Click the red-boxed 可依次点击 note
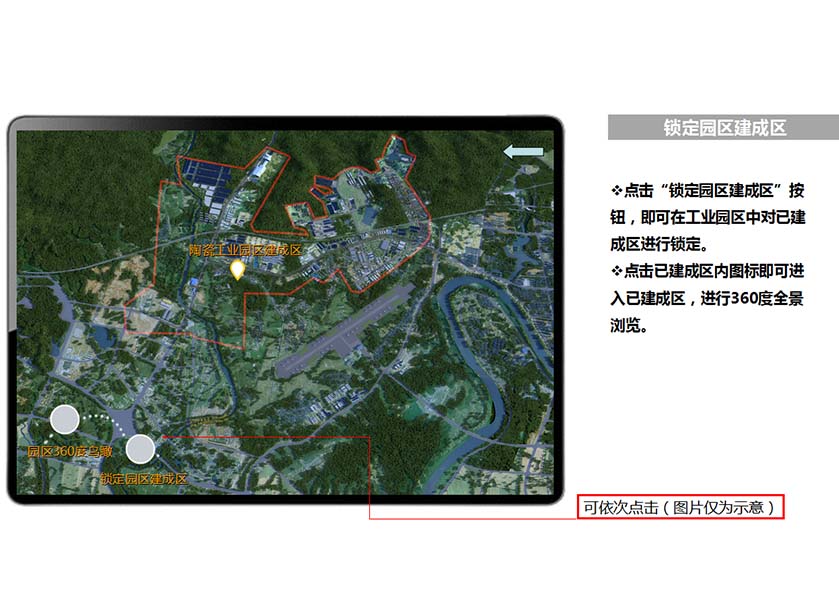 [680, 507]
